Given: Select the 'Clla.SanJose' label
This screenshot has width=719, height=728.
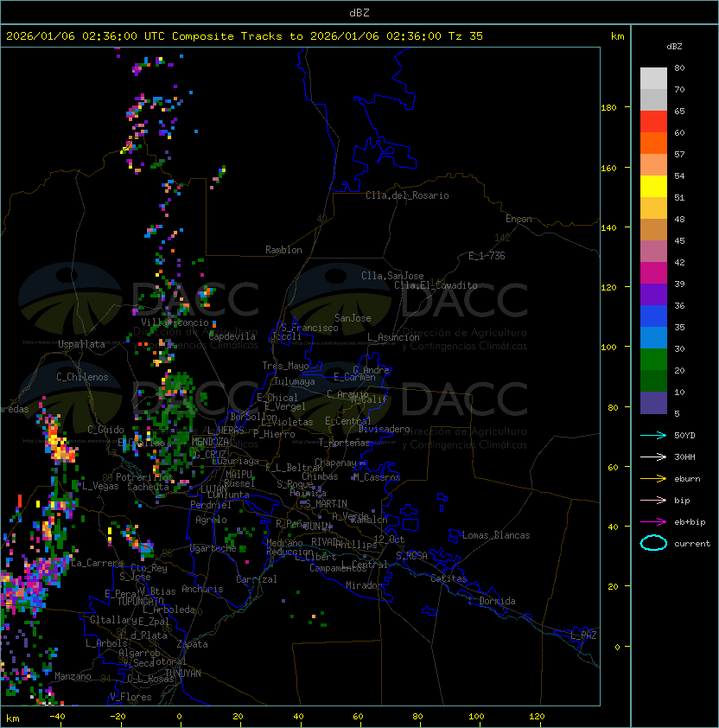Looking at the screenshot, I should pos(392,276).
